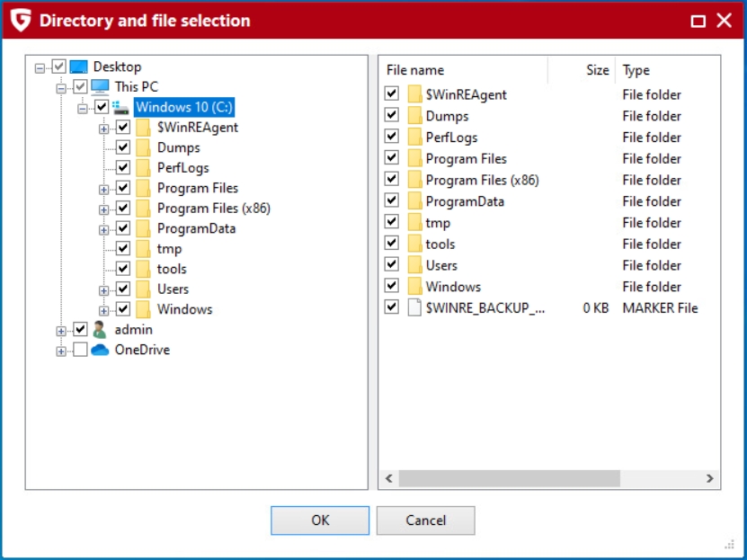This screenshot has width=747, height=560.
Task: Click the tools folder icon in tree
Action: (x=143, y=269)
